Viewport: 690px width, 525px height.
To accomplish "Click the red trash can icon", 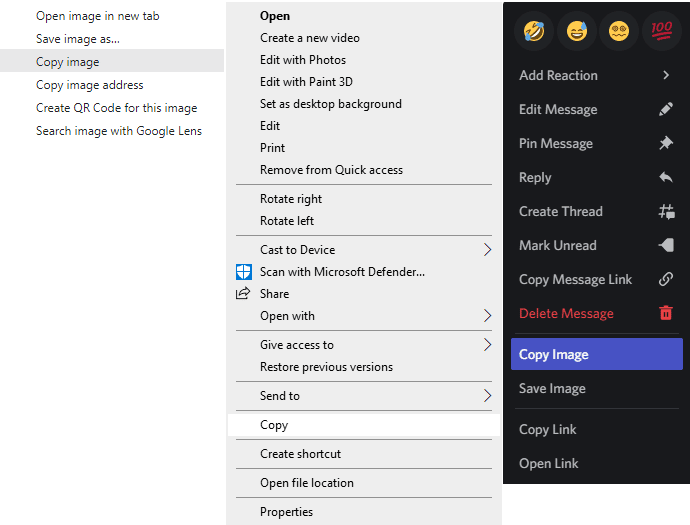I will (x=666, y=313).
